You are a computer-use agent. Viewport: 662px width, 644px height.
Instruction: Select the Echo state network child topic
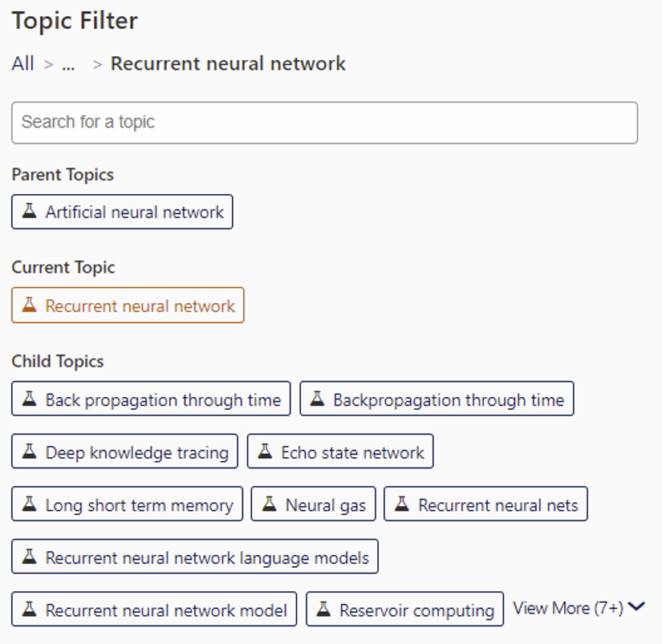point(340,452)
